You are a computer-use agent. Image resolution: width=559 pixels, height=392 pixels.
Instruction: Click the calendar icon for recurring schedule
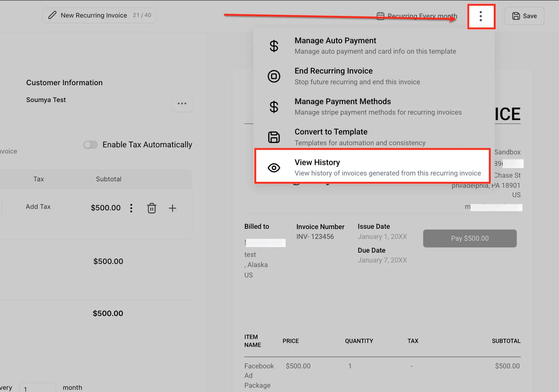tap(380, 16)
